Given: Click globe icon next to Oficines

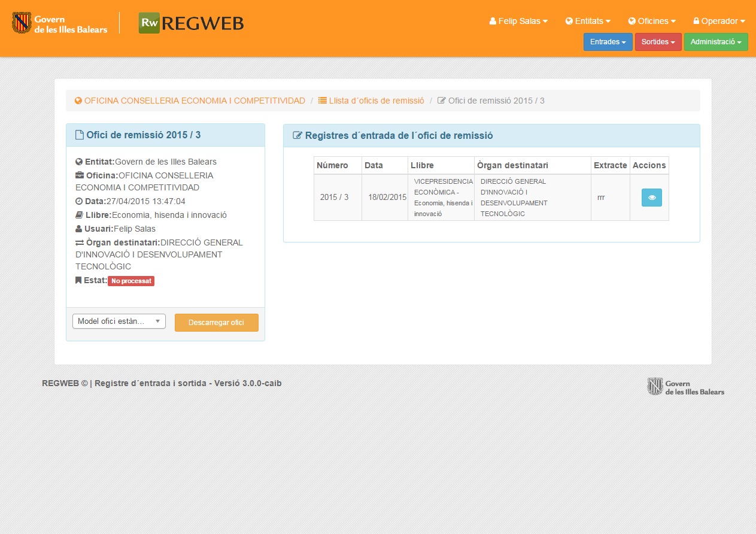Looking at the screenshot, I should (632, 21).
